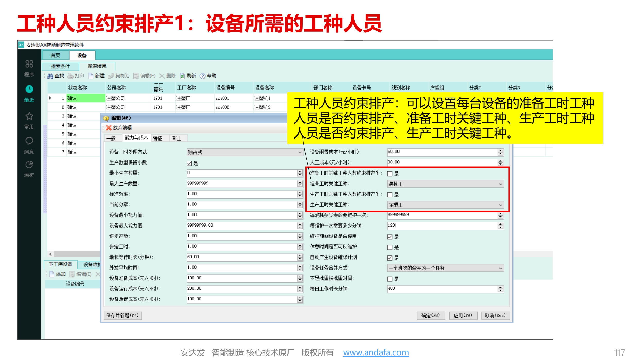Screen dimensions: 644x362
Task: Open www.andafa.com link
Action: (x=376, y=352)
